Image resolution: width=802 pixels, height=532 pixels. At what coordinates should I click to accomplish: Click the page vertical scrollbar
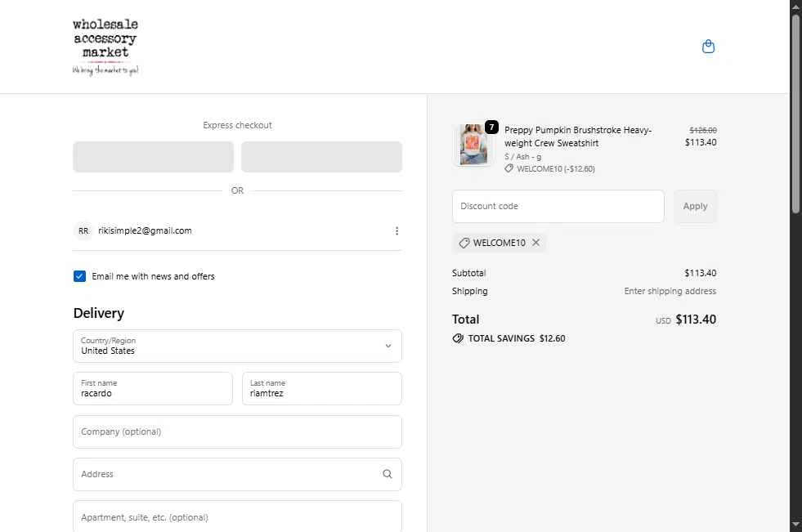795,113
